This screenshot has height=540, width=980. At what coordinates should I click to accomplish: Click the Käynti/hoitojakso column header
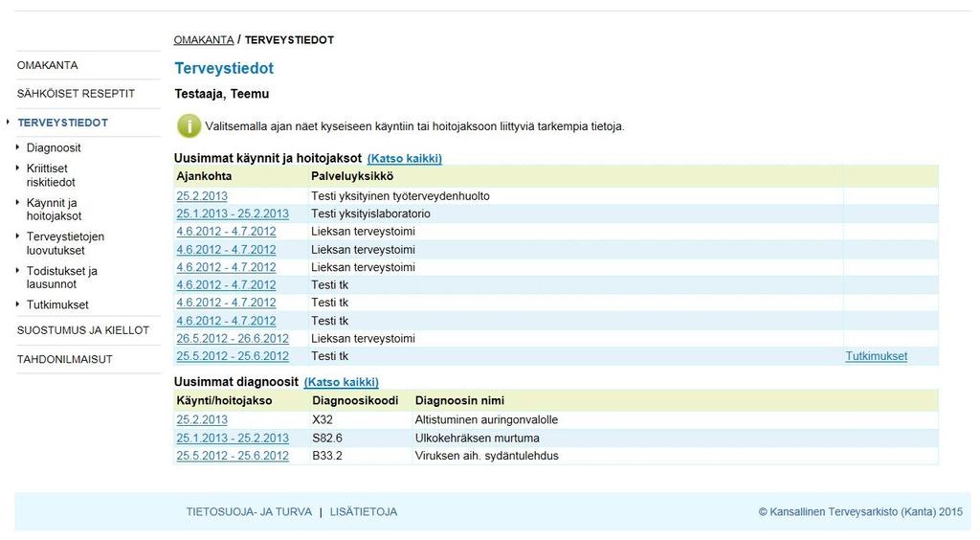(224, 400)
